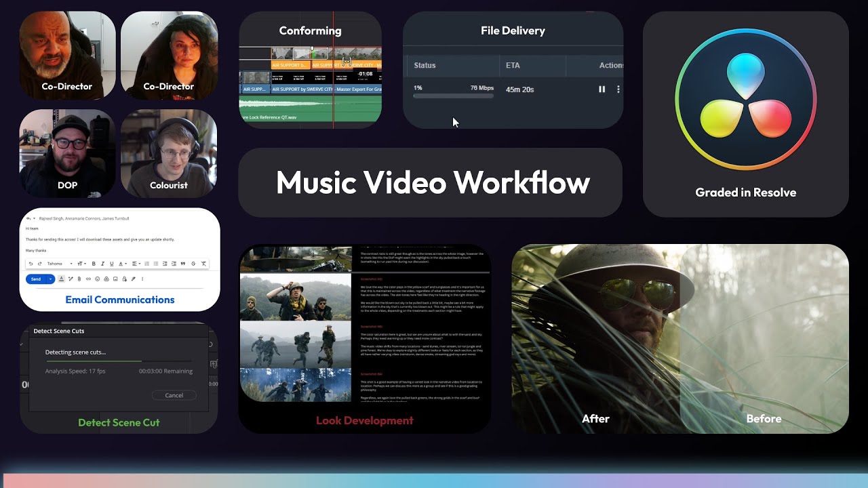Screen dimensions: 868x488
Task: Open the Send options dropdown arrow
Action: coord(50,279)
